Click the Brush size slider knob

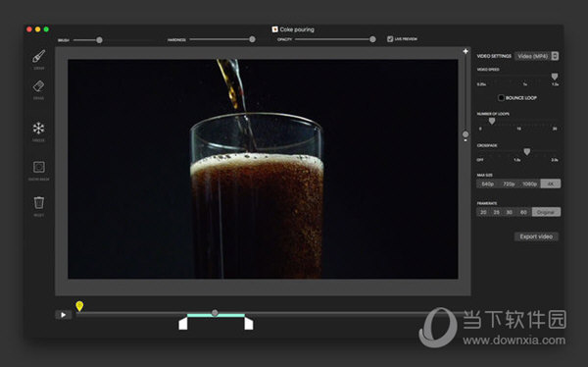[x=99, y=40]
